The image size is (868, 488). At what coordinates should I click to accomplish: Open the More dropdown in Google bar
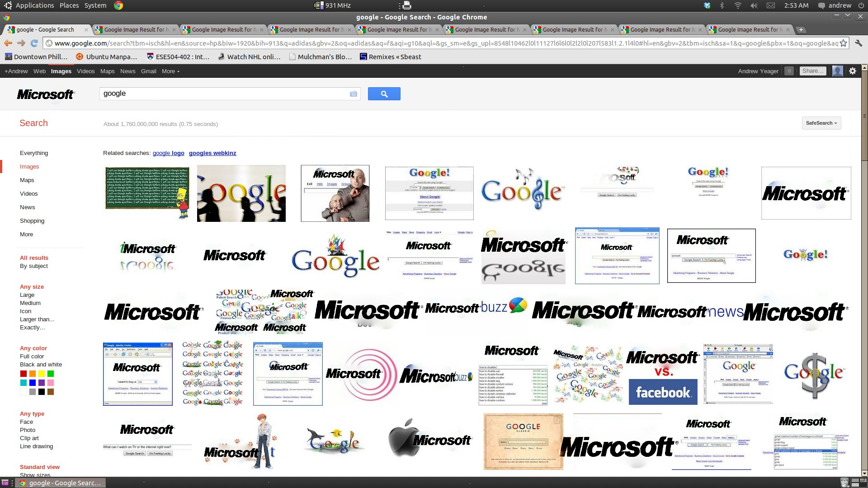point(170,71)
